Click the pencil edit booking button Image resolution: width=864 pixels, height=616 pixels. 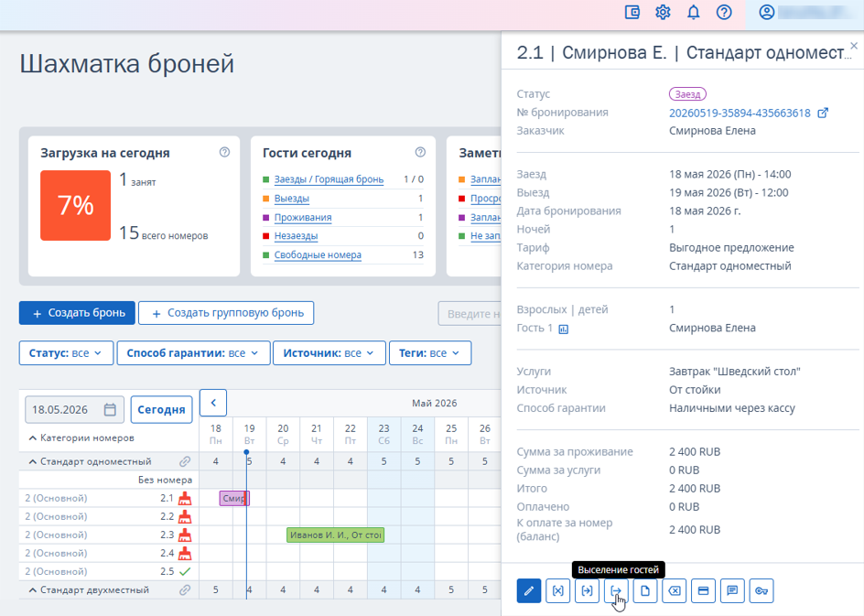coord(529,590)
